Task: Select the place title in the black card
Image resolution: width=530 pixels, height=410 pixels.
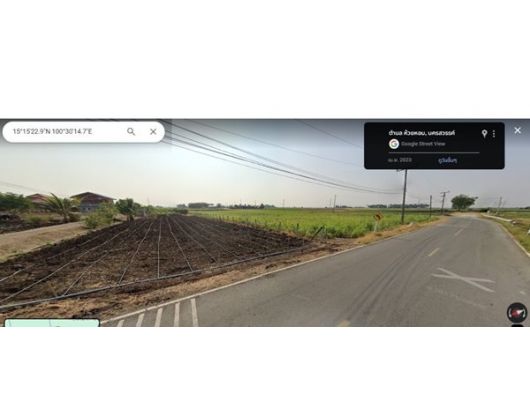Action: (x=421, y=133)
